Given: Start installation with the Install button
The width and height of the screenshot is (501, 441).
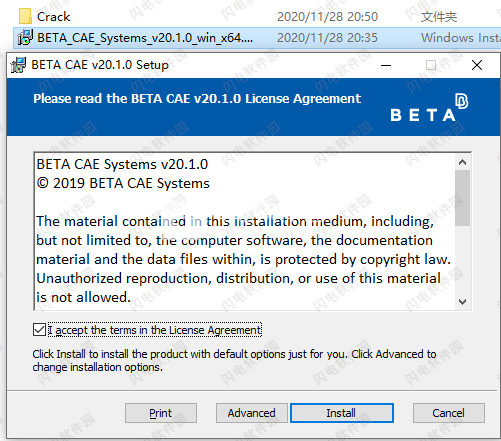Looking at the screenshot, I should click(342, 413).
